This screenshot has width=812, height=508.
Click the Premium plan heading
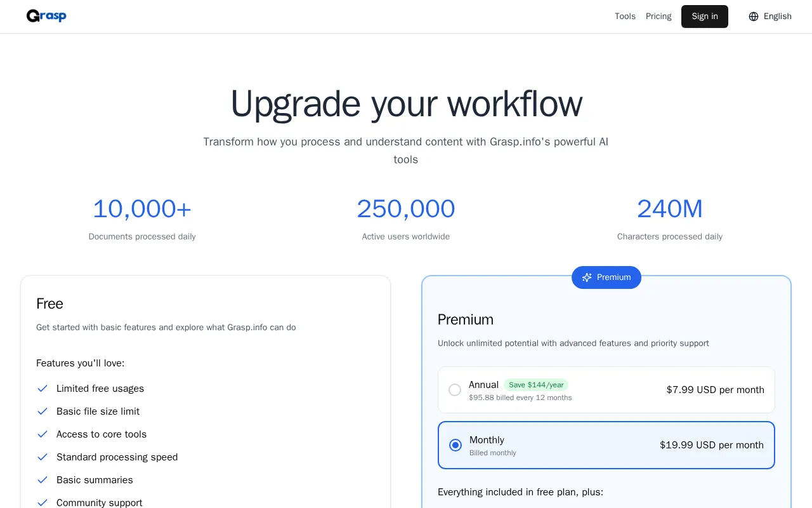pyautogui.click(x=466, y=319)
